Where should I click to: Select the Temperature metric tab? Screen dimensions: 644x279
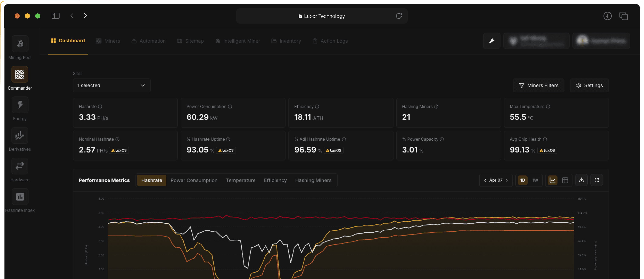pyautogui.click(x=240, y=180)
